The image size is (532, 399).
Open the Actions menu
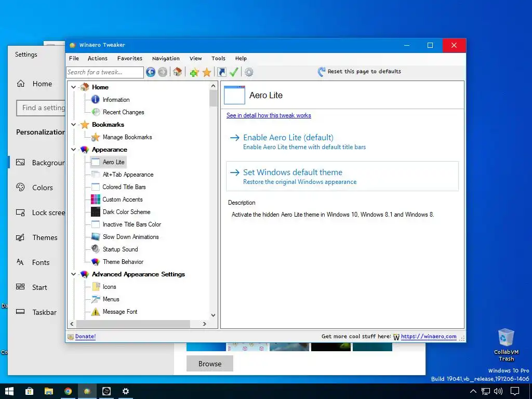(97, 58)
